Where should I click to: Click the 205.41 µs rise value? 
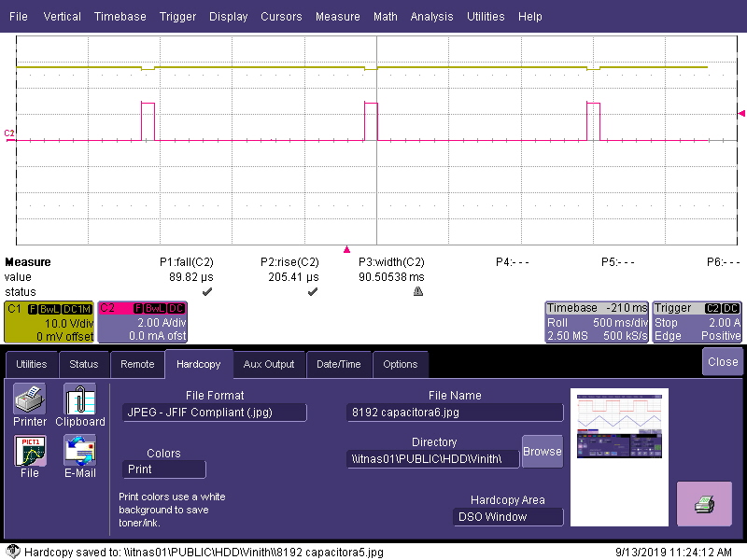pyautogui.click(x=293, y=277)
